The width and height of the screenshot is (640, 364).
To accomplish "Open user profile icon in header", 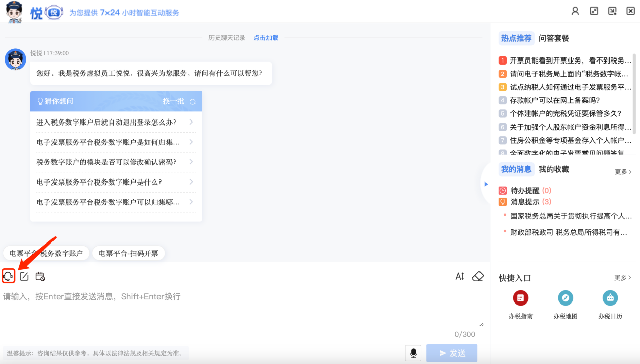I will pos(575,11).
